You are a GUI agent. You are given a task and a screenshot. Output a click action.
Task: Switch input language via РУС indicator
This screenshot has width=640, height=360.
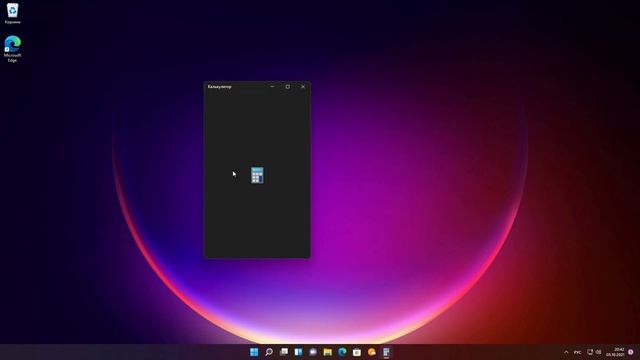pyautogui.click(x=578, y=352)
